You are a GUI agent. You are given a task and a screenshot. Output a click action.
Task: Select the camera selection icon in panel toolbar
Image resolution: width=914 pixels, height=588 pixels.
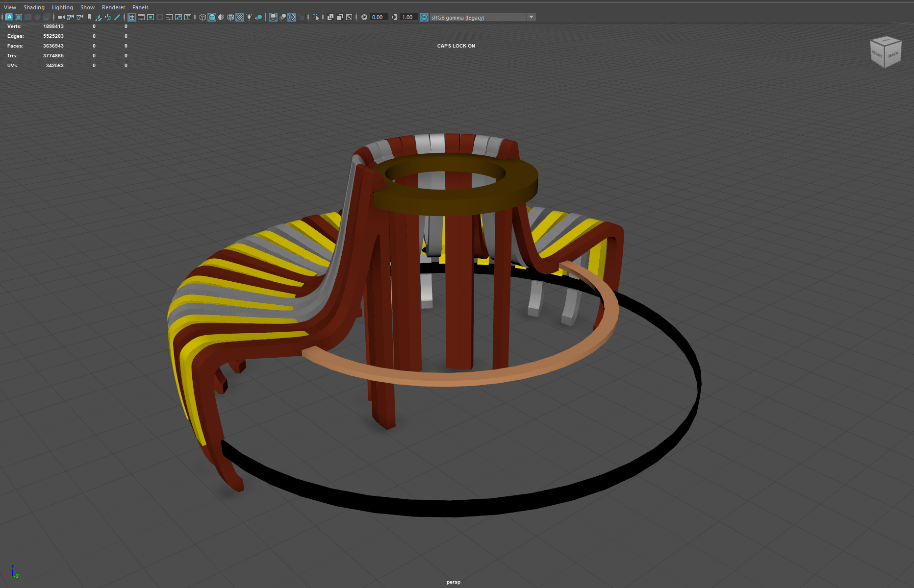pos(60,17)
